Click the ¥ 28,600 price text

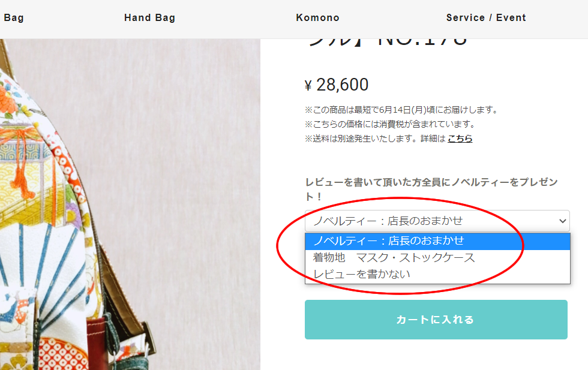(337, 85)
